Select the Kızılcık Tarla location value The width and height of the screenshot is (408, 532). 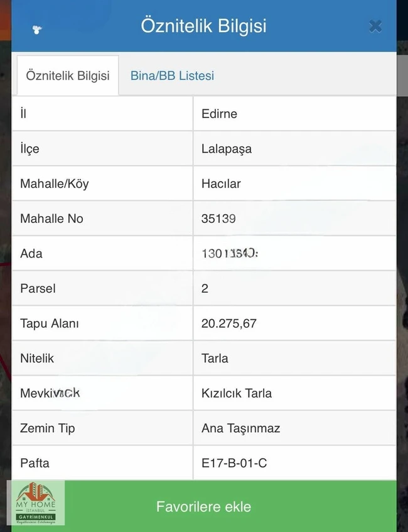(x=237, y=393)
